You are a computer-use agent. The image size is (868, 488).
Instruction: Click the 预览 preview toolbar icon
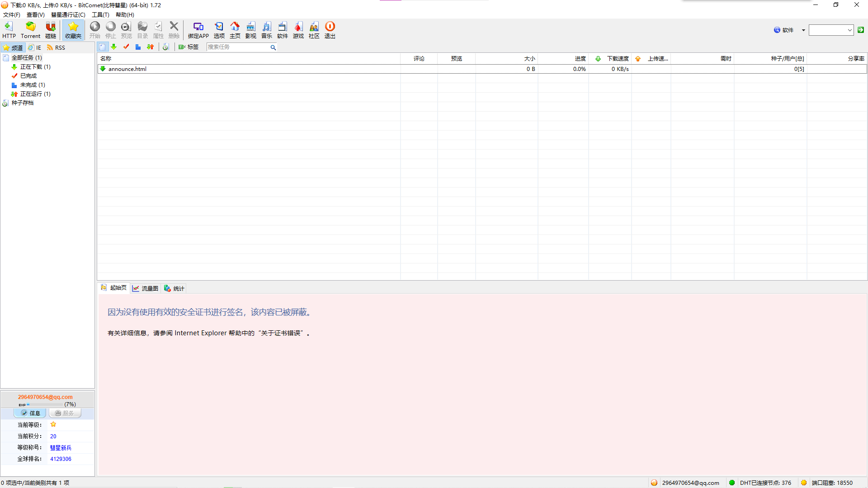[x=127, y=30]
